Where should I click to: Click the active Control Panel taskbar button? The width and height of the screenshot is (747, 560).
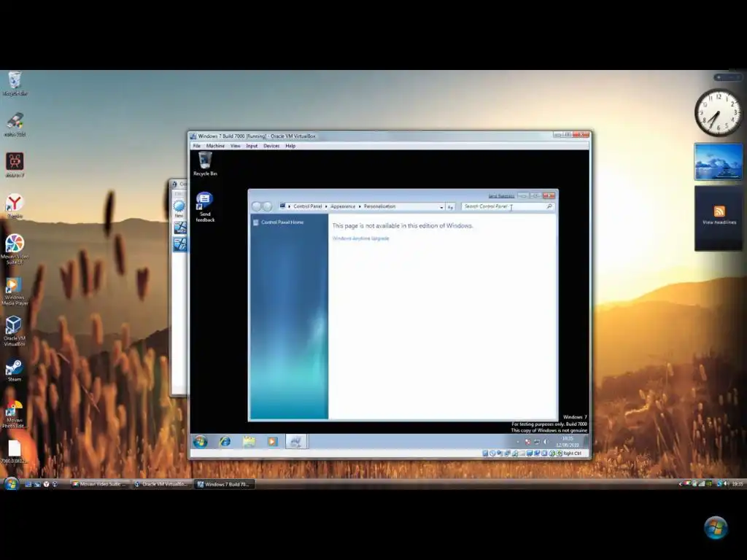tap(296, 441)
